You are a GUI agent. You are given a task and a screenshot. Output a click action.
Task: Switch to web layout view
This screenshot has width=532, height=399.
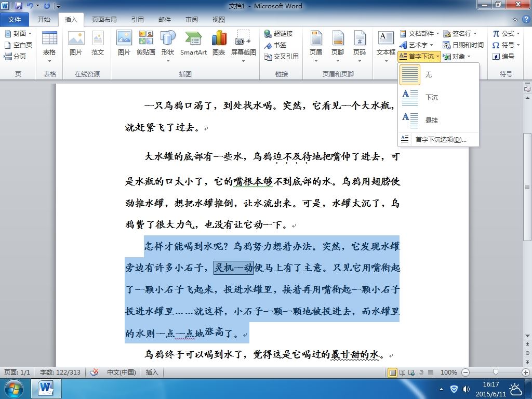(411, 373)
